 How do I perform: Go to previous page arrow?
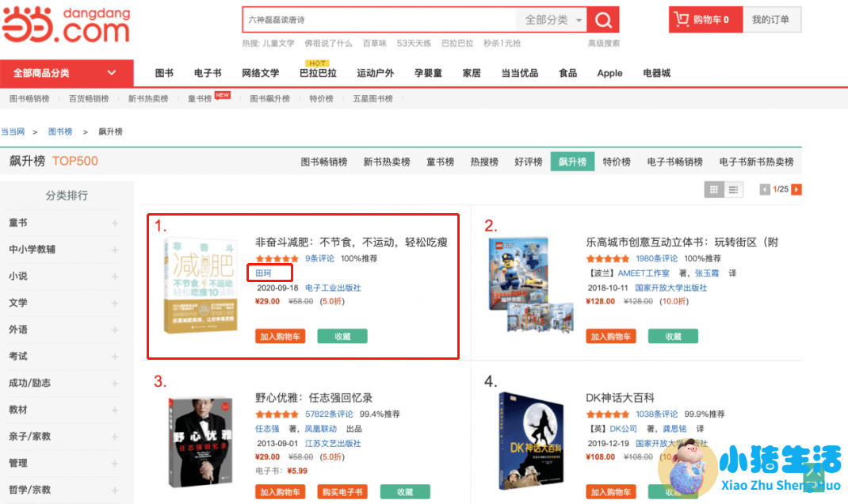765,189
